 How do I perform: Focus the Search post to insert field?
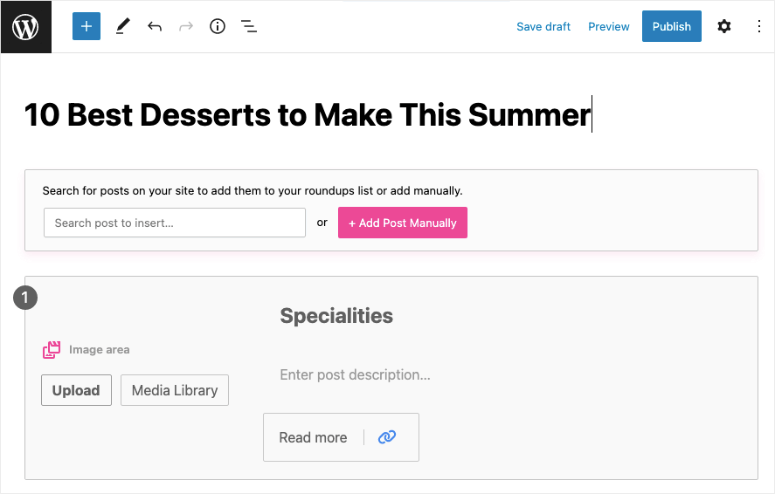click(x=175, y=223)
